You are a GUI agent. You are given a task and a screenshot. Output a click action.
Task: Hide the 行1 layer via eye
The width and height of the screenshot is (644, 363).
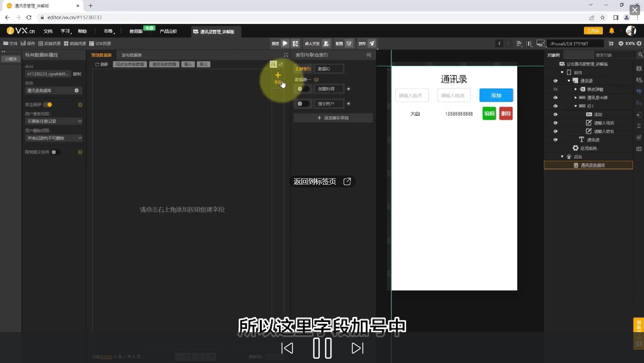pos(555,106)
